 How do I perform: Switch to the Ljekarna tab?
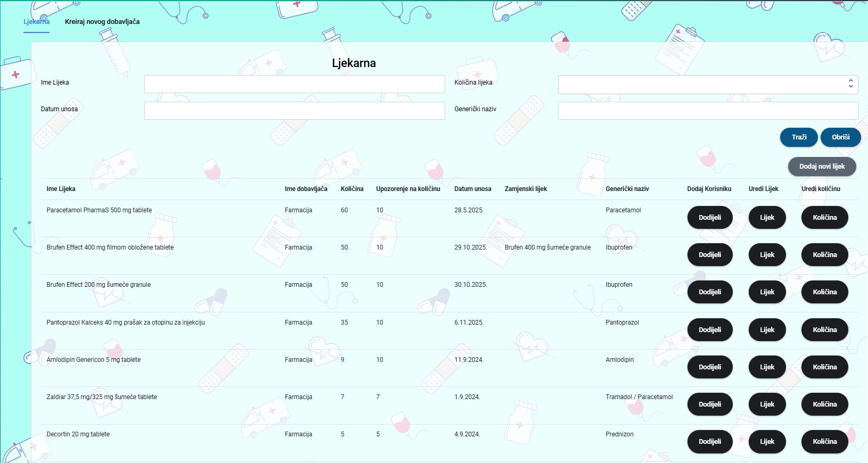[36, 22]
